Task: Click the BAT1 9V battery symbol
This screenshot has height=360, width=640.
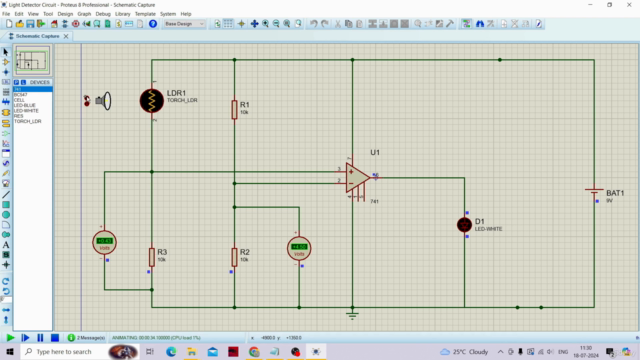Action: pyautogui.click(x=594, y=191)
